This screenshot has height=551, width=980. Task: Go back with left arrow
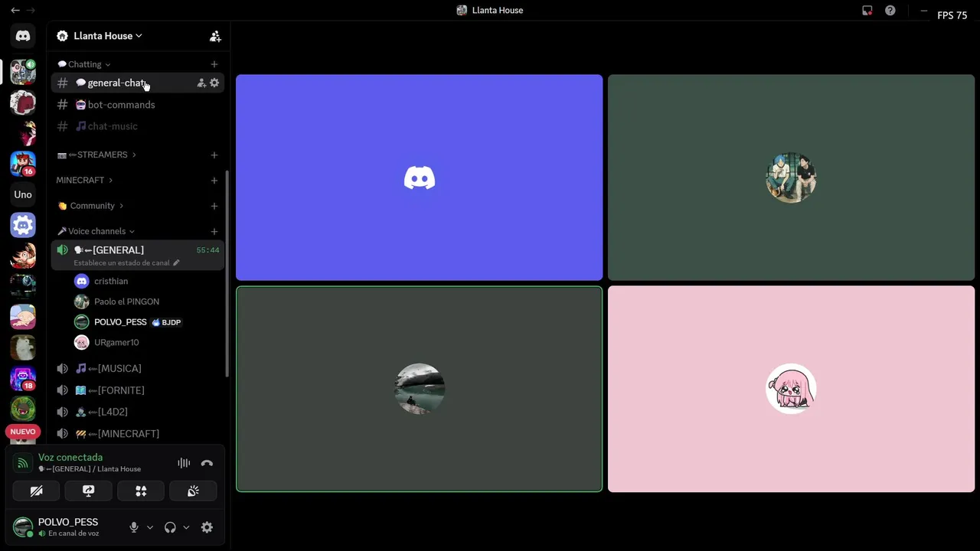coord(15,11)
